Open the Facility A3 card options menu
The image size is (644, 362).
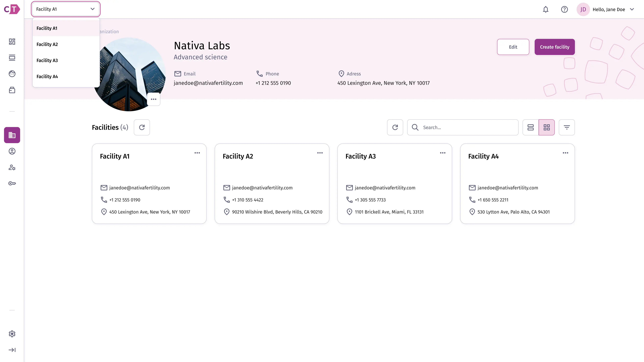(x=443, y=153)
